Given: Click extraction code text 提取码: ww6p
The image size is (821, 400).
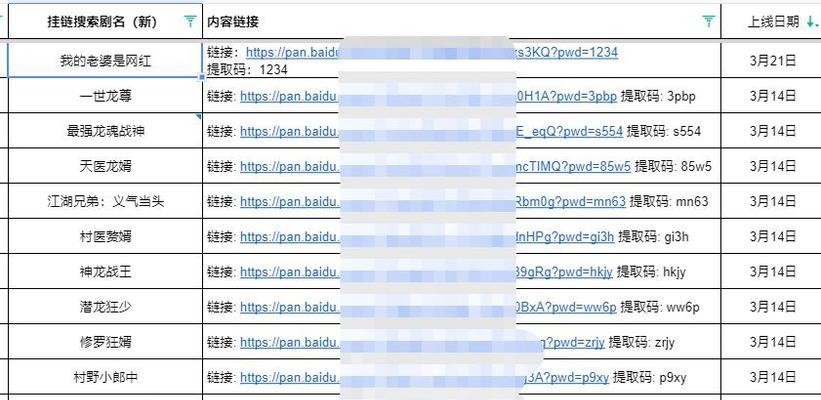Looking at the screenshot, I should click(x=660, y=307).
